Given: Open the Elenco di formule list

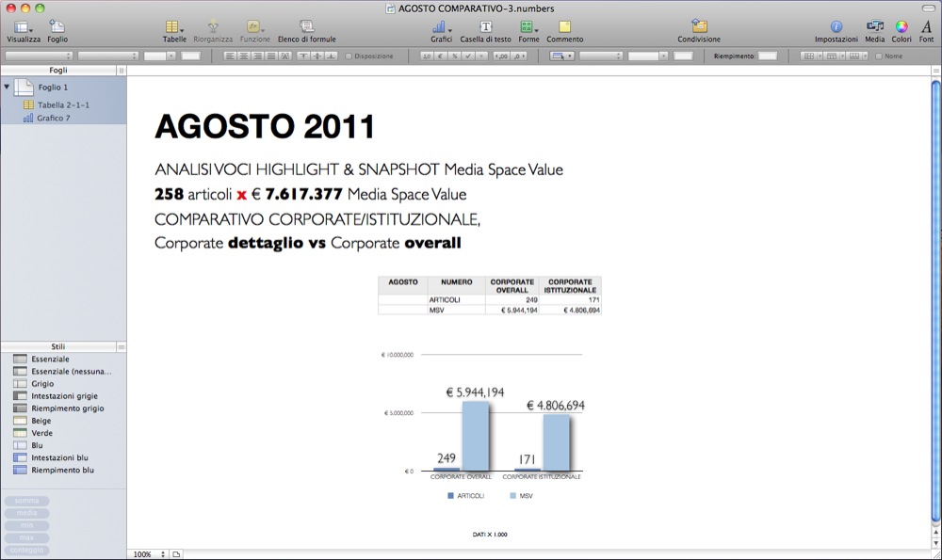Looking at the screenshot, I should [x=307, y=27].
